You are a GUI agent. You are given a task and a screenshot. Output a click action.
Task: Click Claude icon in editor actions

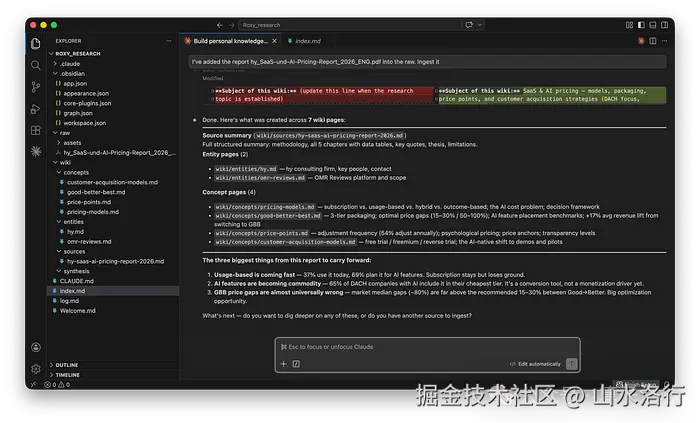coord(641,41)
